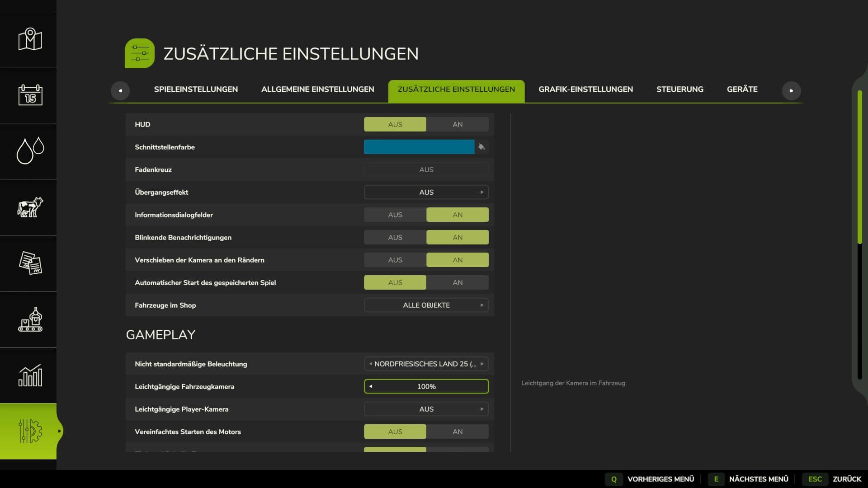The width and height of the screenshot is (868, 488).
Task: Click the paint bucket color icon
Action: tap(481, 147)
